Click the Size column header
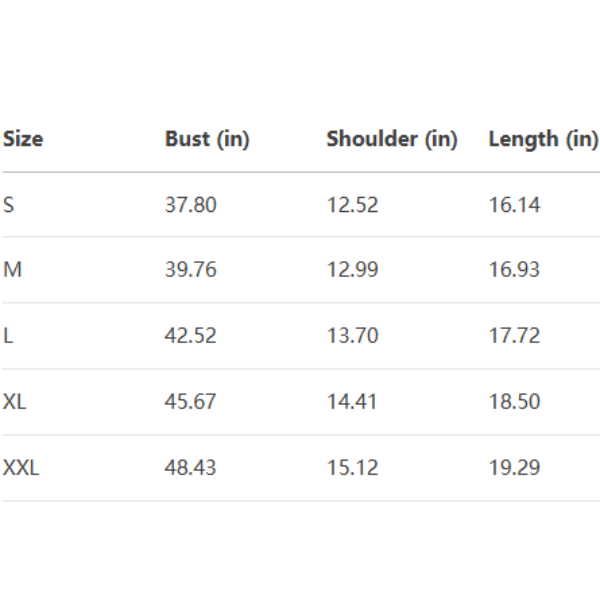The image size is (600, 600). point(23,139)
